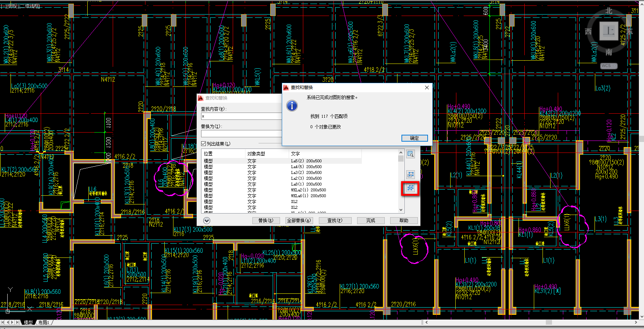This screenshot has height=329, width=644.
Task: Create selection set from all results
Action: click(x=411, y=188)
